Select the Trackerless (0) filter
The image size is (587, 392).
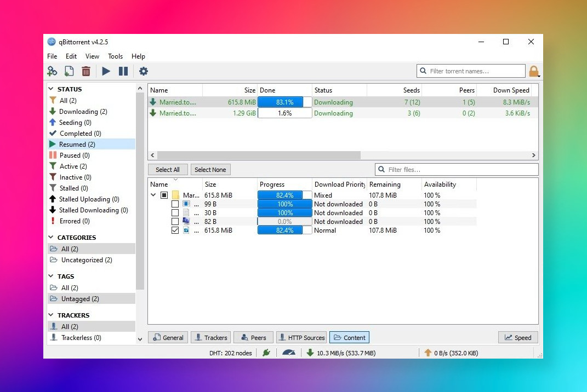tap(92, 338)
